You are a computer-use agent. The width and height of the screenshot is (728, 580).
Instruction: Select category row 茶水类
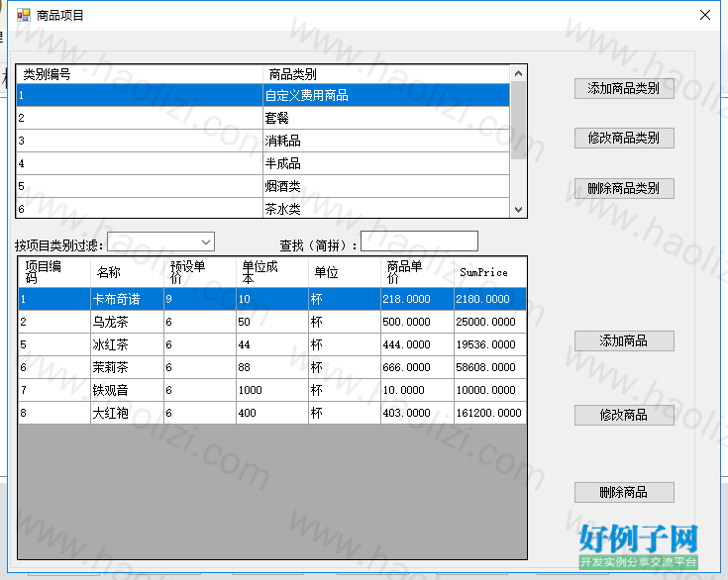pyautogui.click(x=262, y=208)
